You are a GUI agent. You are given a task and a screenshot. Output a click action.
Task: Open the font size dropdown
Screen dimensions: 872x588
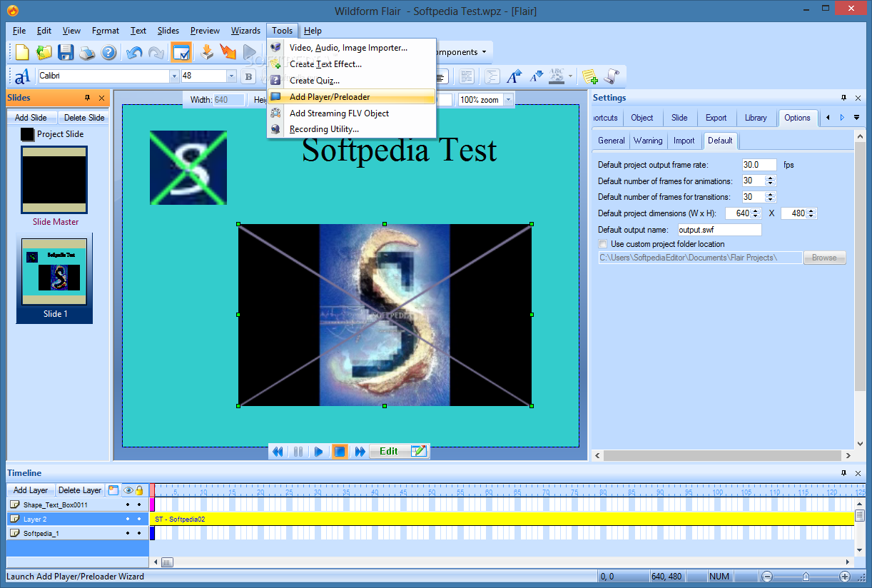(231, 76)
